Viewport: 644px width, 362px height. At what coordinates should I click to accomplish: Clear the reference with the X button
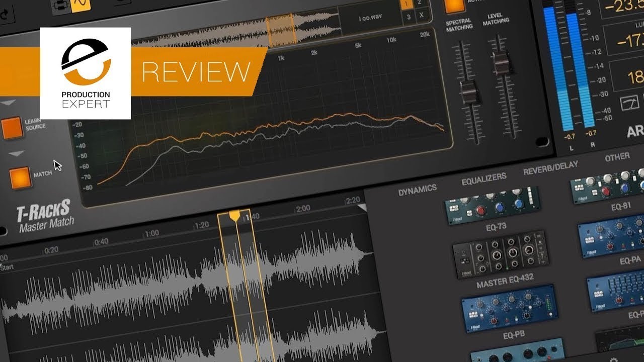point(422,16)
